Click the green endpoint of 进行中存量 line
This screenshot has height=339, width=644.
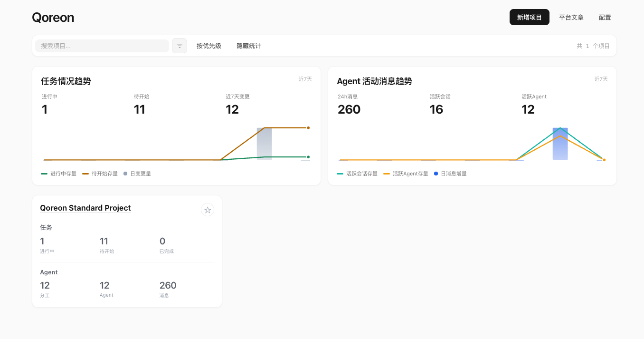point(308,157)
